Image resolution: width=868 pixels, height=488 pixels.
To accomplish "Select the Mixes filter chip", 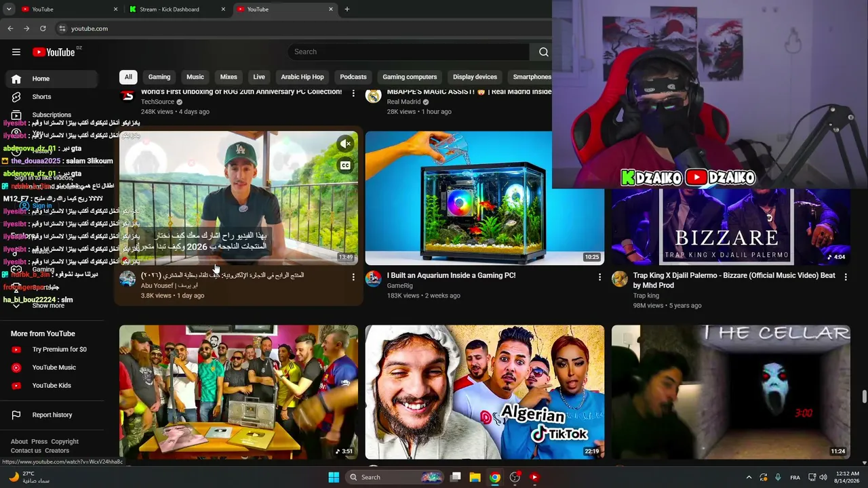I will pyautogui.click(x=229, y=77).
